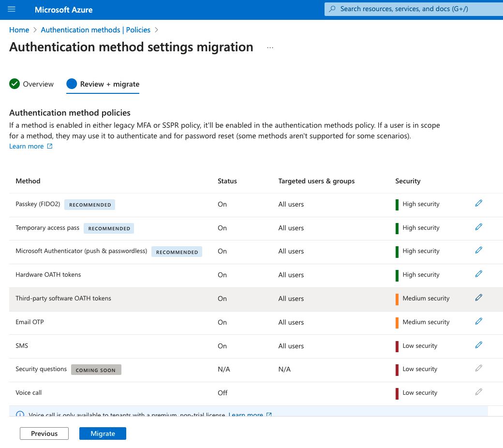
Task: Edit the SMS method settings
Action: (x=479, y=345)
